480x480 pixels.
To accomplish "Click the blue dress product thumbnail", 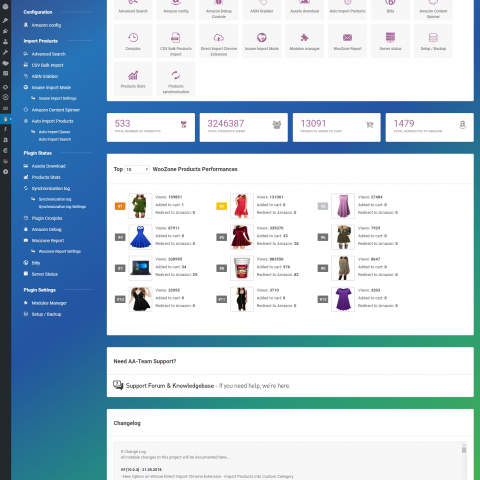I will click(140, 237).
